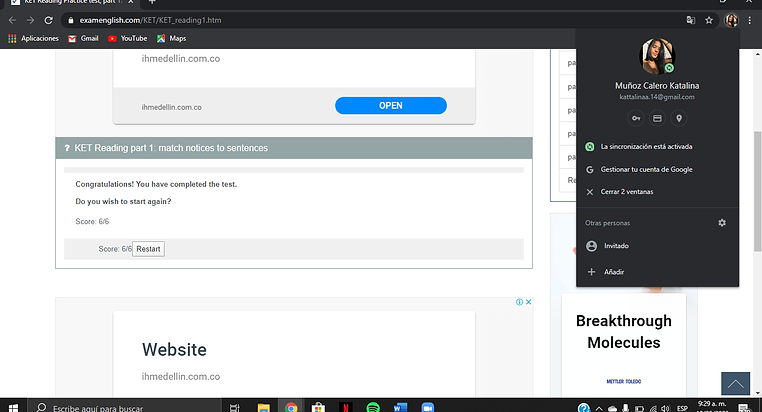This screenshot has height=412, width=762.
Task: Click the question mark icon in KET header
Action: click(67, 148)
